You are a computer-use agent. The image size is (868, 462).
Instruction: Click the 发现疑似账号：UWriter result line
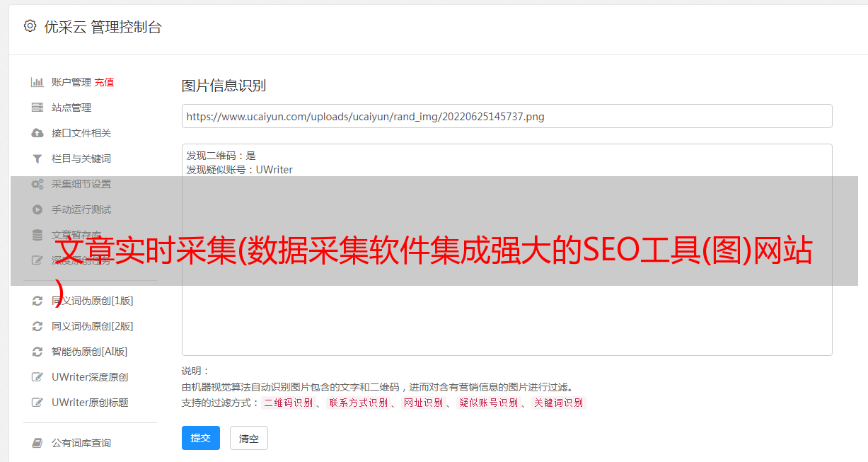point(240,170)
